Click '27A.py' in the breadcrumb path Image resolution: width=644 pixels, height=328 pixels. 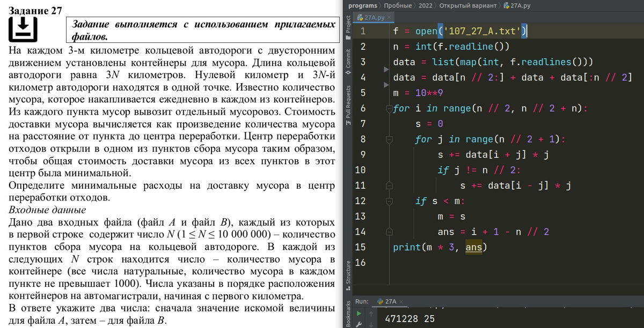pyautogui.click(x=517, y=5)
